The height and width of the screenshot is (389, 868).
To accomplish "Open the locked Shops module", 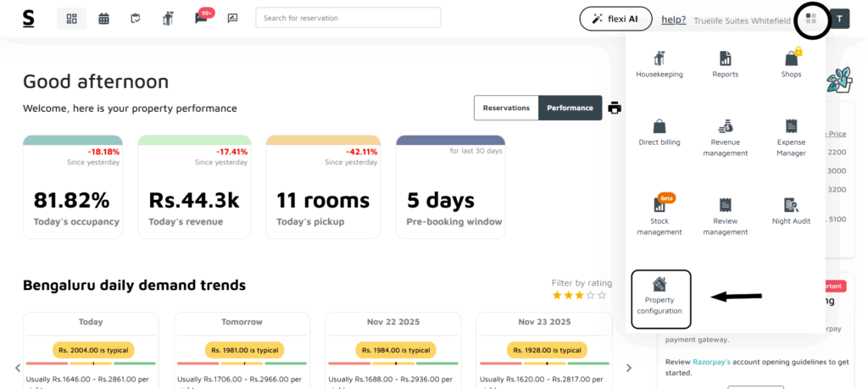I will pyautogui.click(x=792, y=64).
